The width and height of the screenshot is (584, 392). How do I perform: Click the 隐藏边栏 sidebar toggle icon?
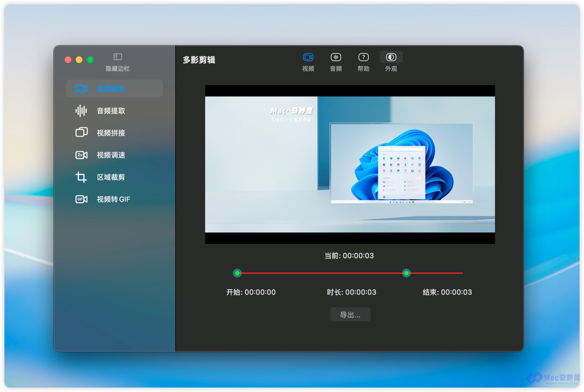(x=117, y=57)
